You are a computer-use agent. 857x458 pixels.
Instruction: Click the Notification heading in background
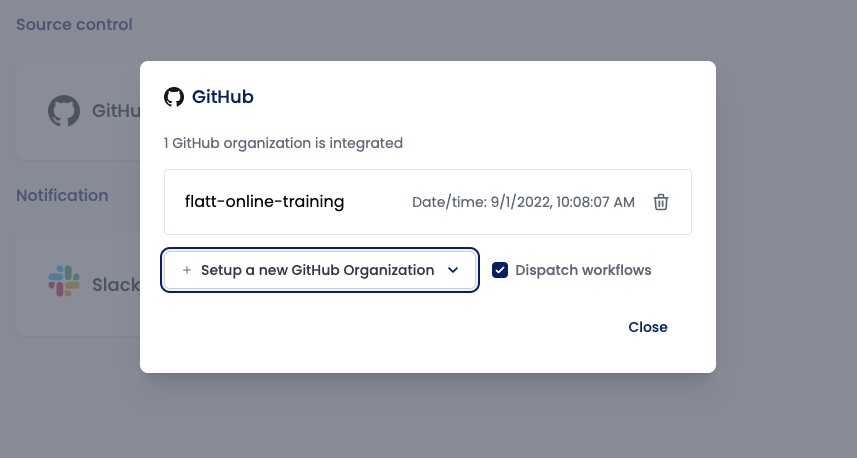click(62, 196)
